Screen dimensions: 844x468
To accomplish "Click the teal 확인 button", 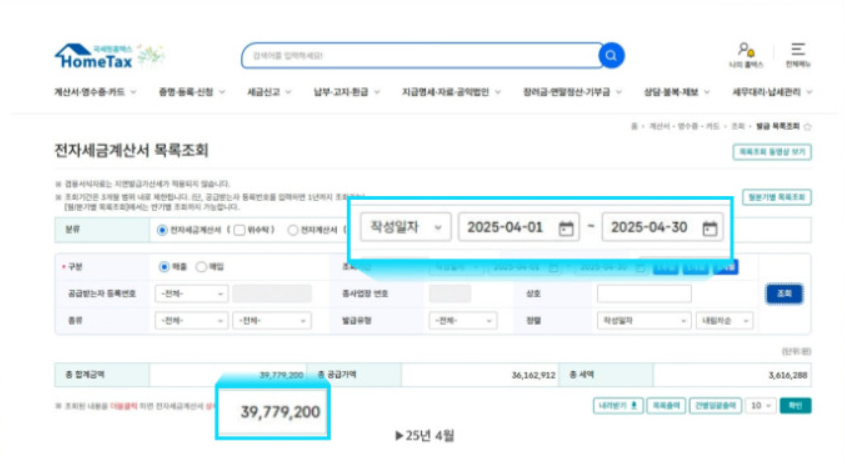I will point(795,406).
